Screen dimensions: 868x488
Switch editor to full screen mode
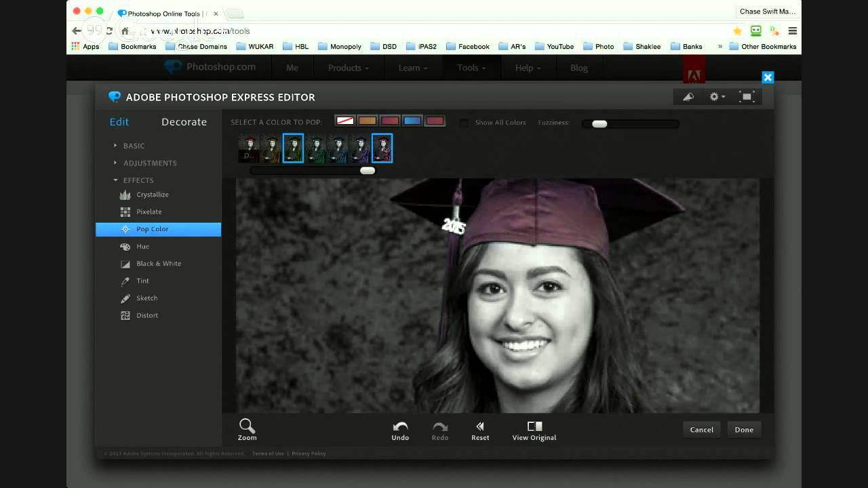click(x=747, y=97)
